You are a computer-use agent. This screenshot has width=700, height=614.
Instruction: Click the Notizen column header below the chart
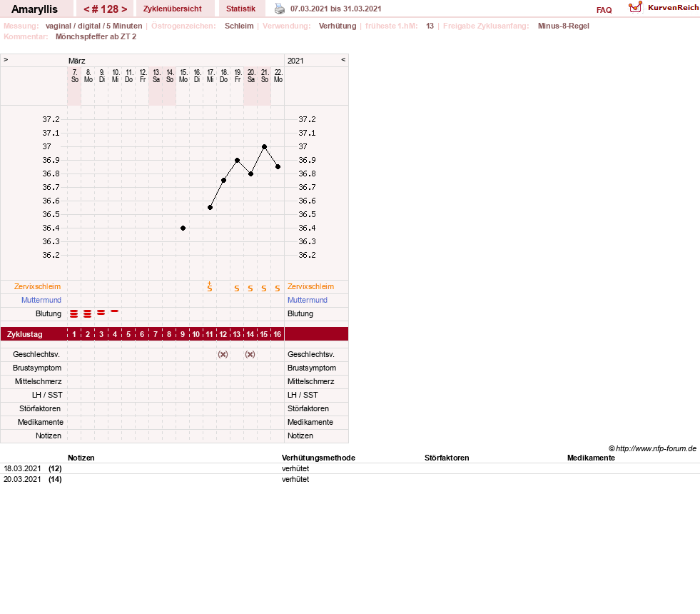[81, 458]
